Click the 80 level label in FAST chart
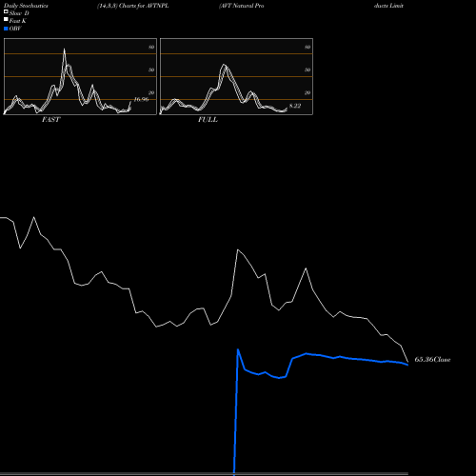 [151, 47]
